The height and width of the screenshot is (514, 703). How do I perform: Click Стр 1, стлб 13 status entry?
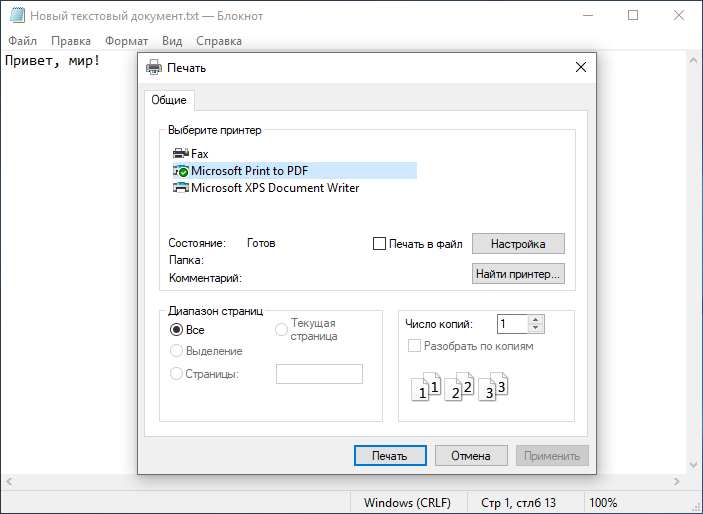pyautogui.click(x=518, y=503)
